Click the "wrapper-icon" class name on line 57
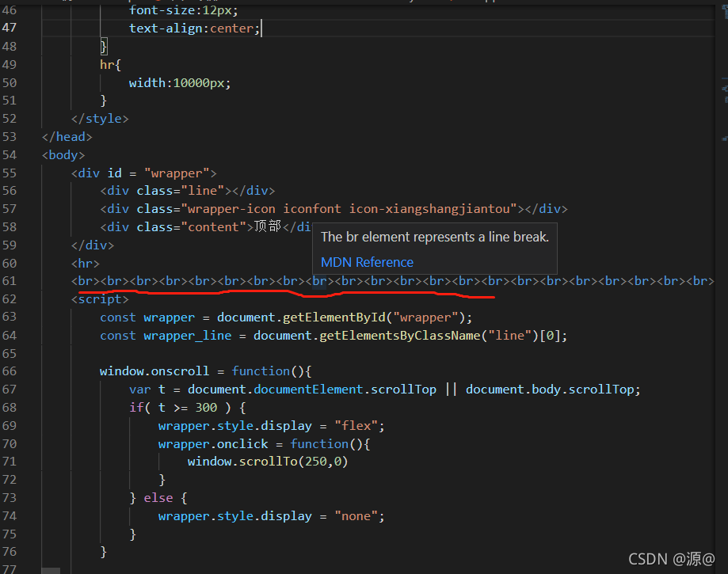The width and height of the screenshot is (728, 574). tap(231, 209)
